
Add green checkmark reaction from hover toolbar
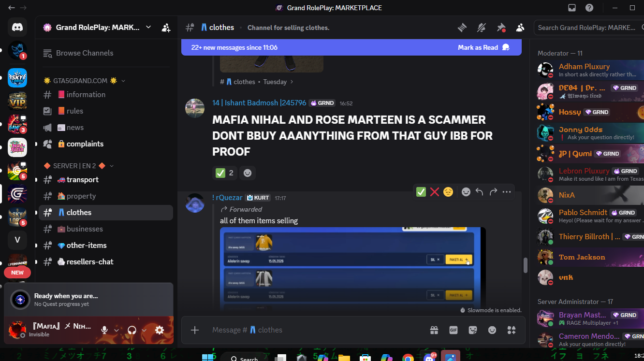421,192
